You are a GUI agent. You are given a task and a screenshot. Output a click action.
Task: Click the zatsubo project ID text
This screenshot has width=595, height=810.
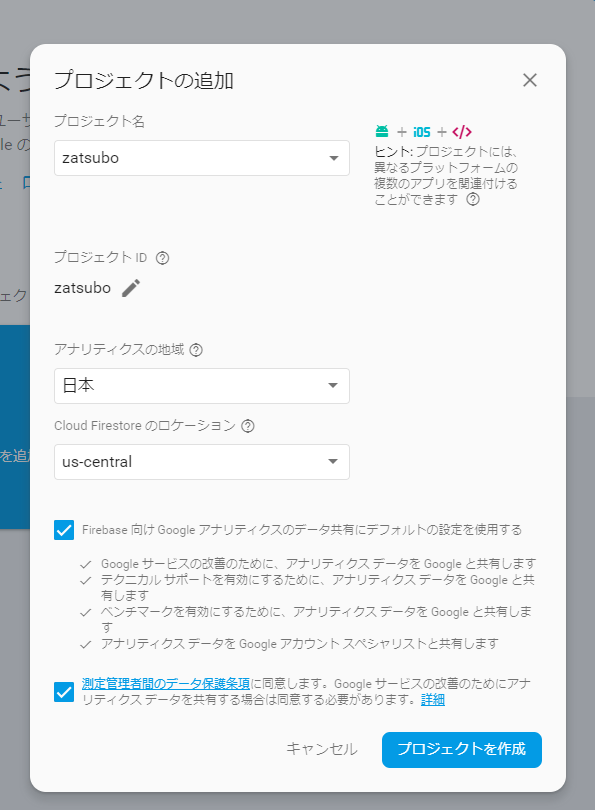pos(82,288)
